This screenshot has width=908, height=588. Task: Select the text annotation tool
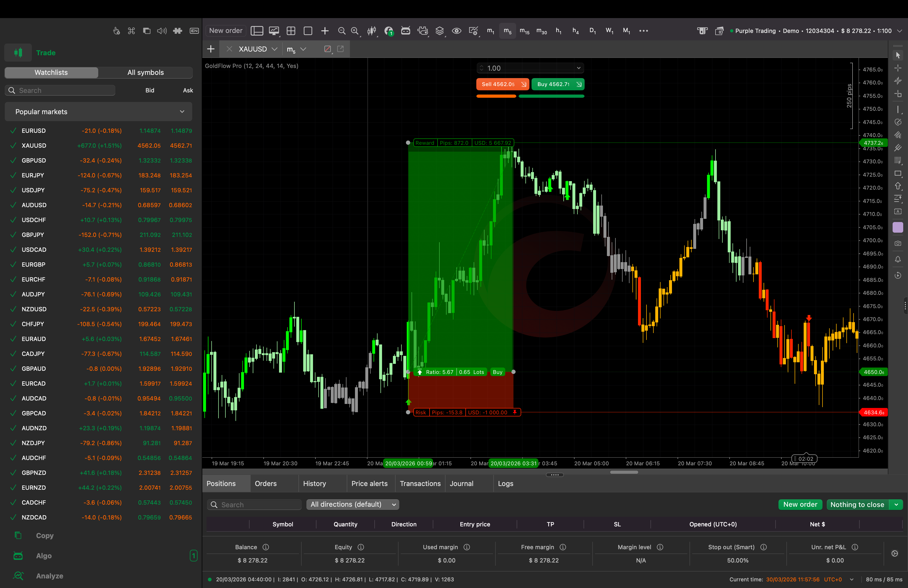pos(898,211)
